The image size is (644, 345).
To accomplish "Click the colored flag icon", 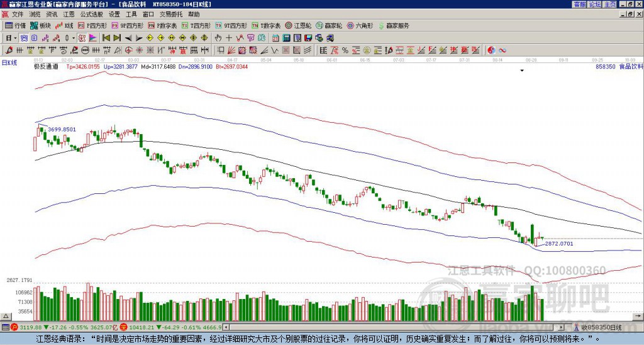I will 93,38.
